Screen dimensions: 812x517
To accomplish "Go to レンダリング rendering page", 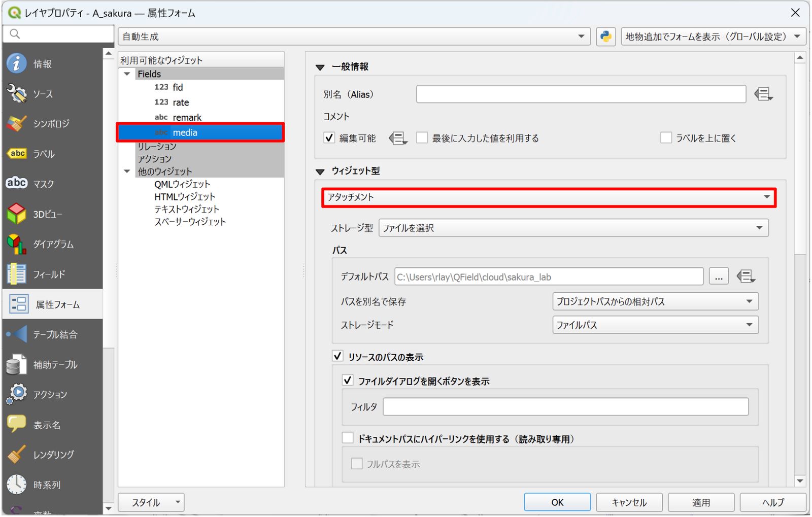I will 17,455.
